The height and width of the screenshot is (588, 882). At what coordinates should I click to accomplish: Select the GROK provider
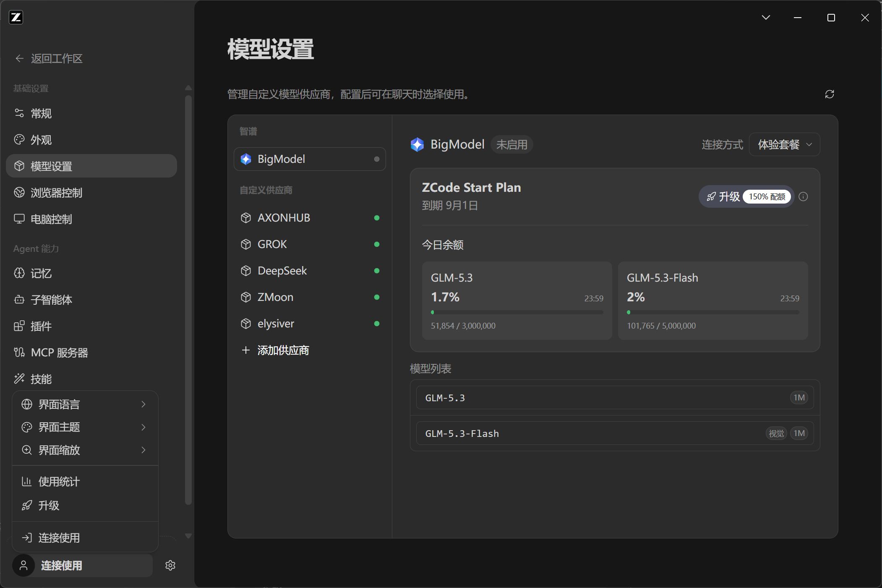[310, 244]
